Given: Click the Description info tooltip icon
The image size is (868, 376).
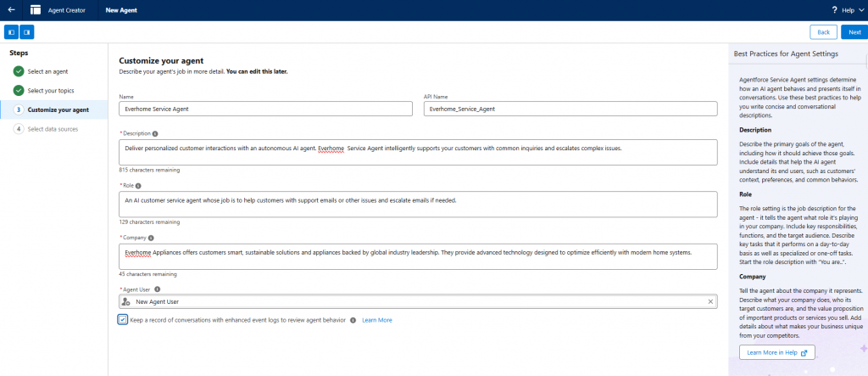Looking at the screenshot, I should (x=155, y=133).
